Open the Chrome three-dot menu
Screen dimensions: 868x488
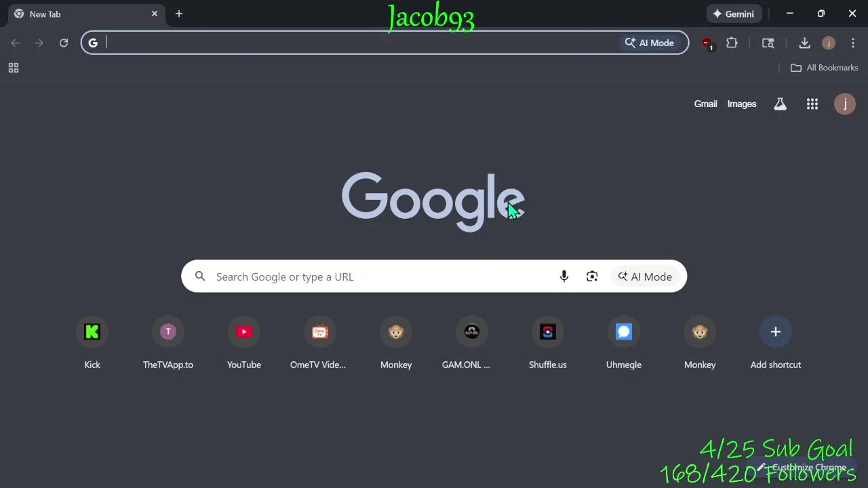pos(853,43)
